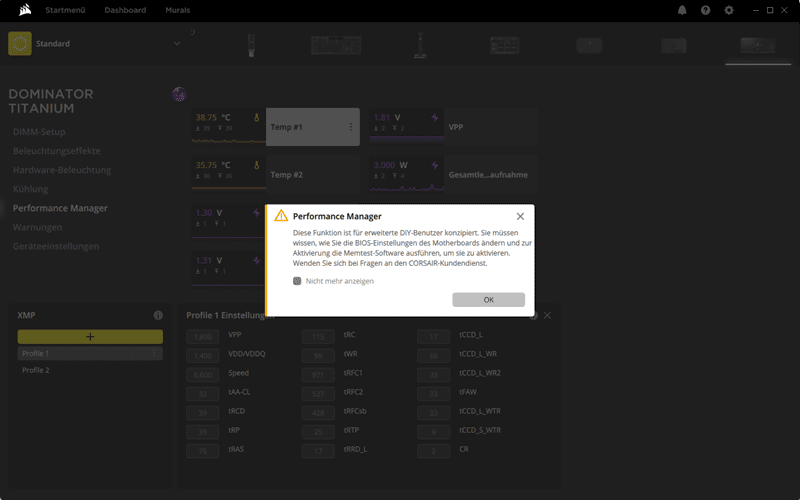This screenshot has width=800, height=500.
Task: Select the headset stand device thumbnail
Action: [x=420, y=45]
